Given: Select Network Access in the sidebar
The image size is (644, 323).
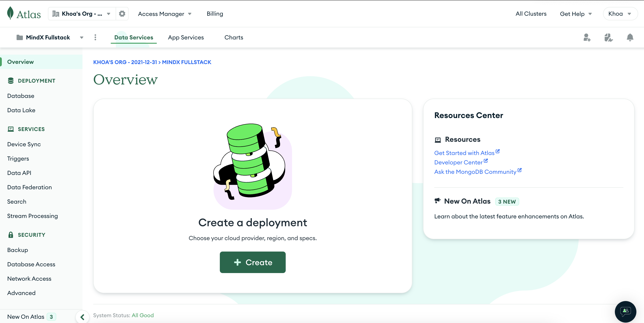Looking at the screenshot, I should [29, 278].
